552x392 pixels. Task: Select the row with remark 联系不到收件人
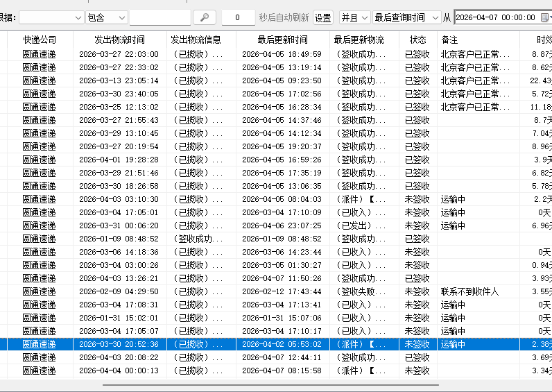click(x=277, y=291)
